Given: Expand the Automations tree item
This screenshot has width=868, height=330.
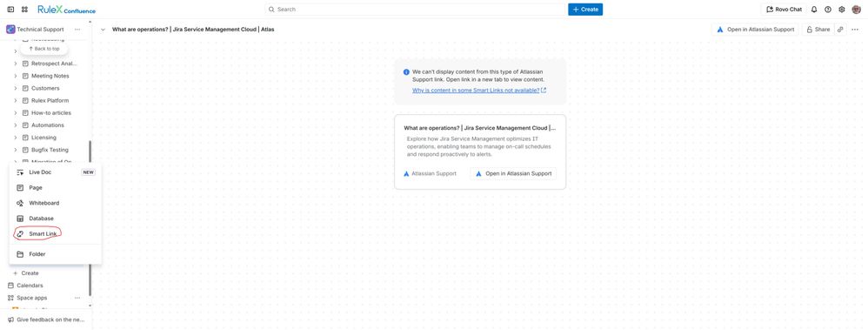Looking at the screenshot, I should tap(16, 125).
